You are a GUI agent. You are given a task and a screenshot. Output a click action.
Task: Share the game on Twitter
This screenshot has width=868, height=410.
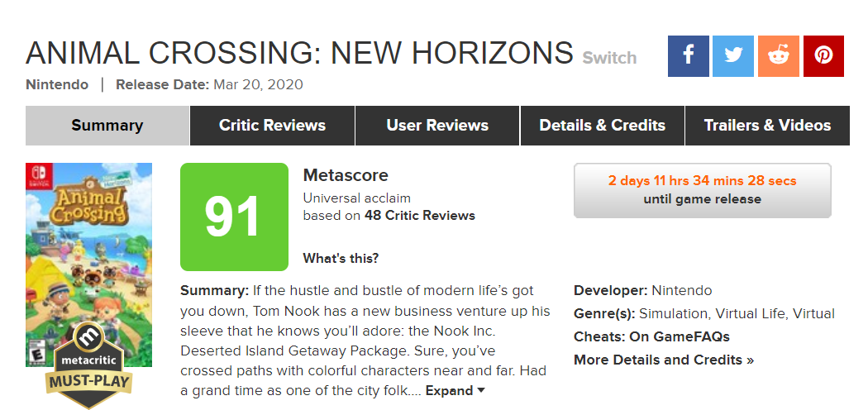(733, 56)
